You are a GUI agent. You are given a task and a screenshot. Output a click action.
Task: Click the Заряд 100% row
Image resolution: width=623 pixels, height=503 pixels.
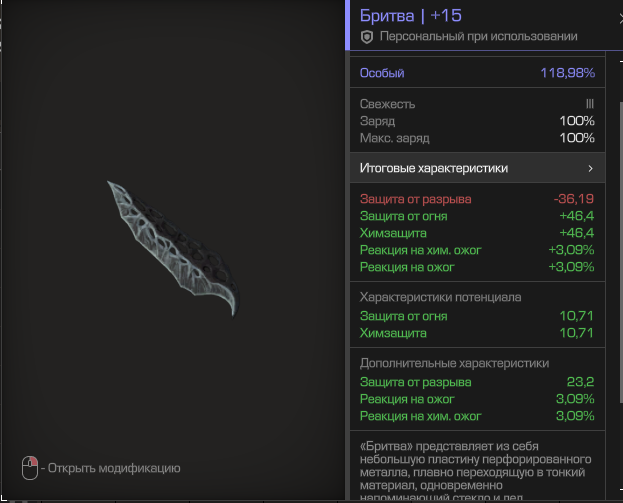tap(476, 121)
